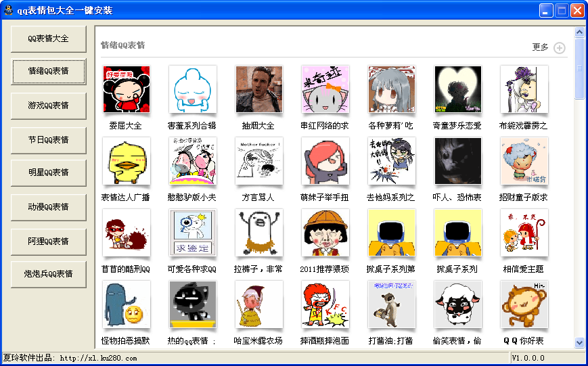Open the 2011推荐猥琐 Maruko face thumbnail
This screenshot has width=588, height=366.
(325, 233)
